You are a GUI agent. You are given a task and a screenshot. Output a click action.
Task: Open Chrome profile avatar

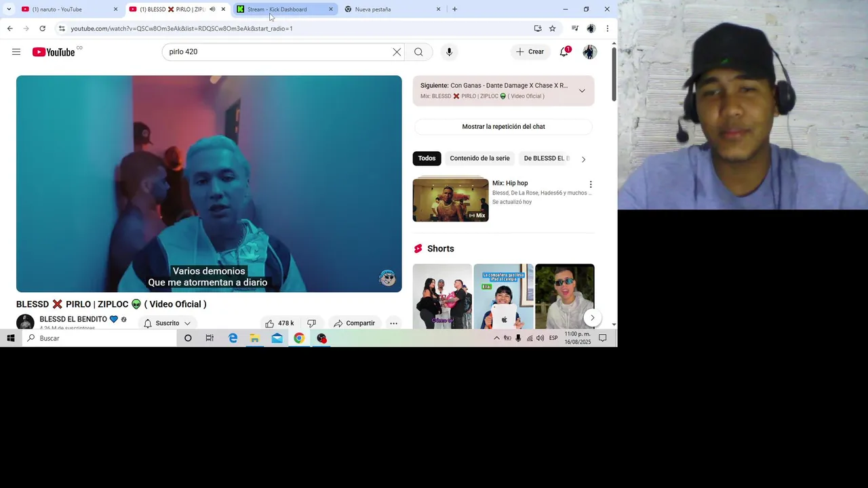(x=591, y=28)
